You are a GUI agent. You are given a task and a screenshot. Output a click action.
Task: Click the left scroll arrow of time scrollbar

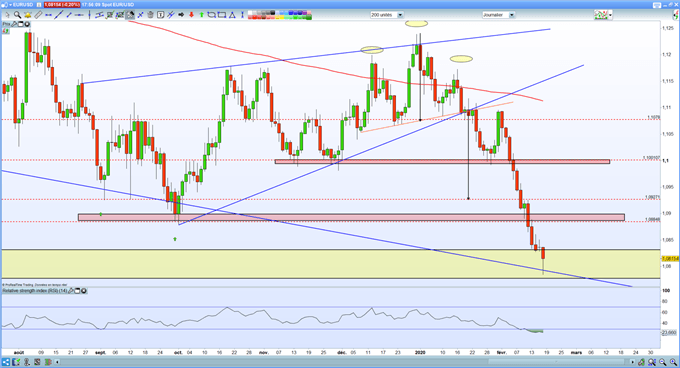(x=57, y=362)
